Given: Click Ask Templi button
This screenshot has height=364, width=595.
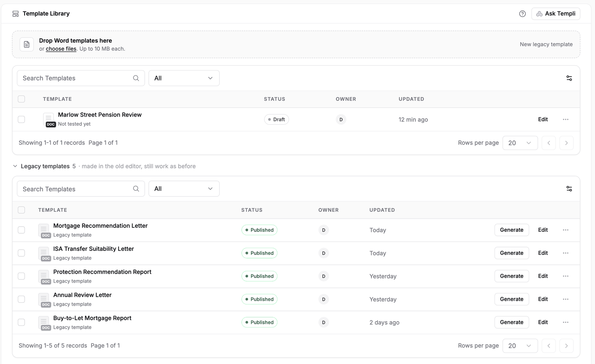Looking at the screenshot, I should (x=556, y=14).
